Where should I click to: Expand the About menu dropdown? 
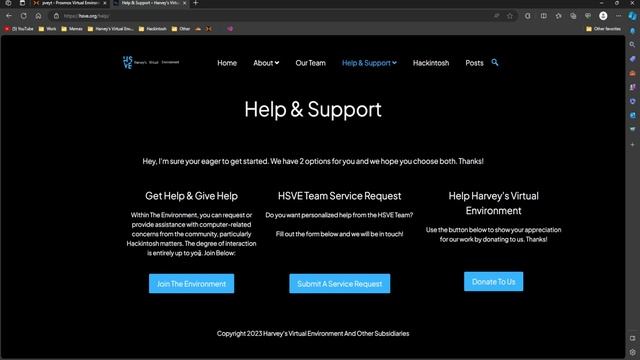point(266,63)
